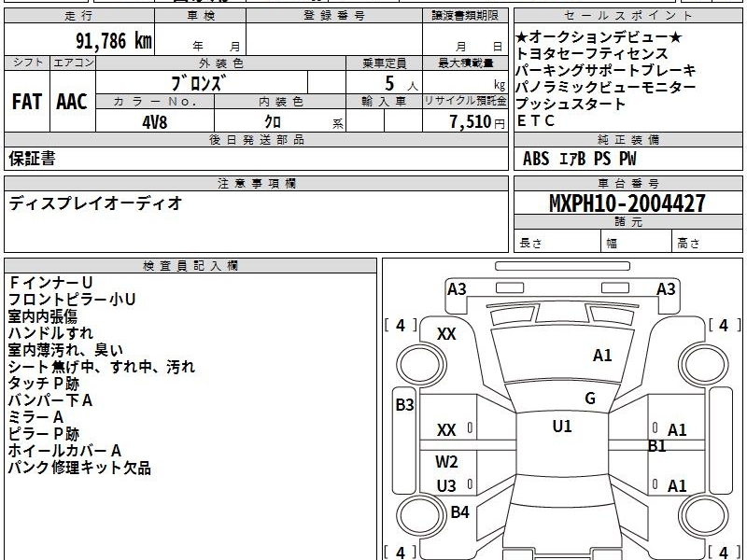Viewport: 747px width, 560px height.
Task: Click equipment line ABS エアB PS PW
Action: [579, 159]
